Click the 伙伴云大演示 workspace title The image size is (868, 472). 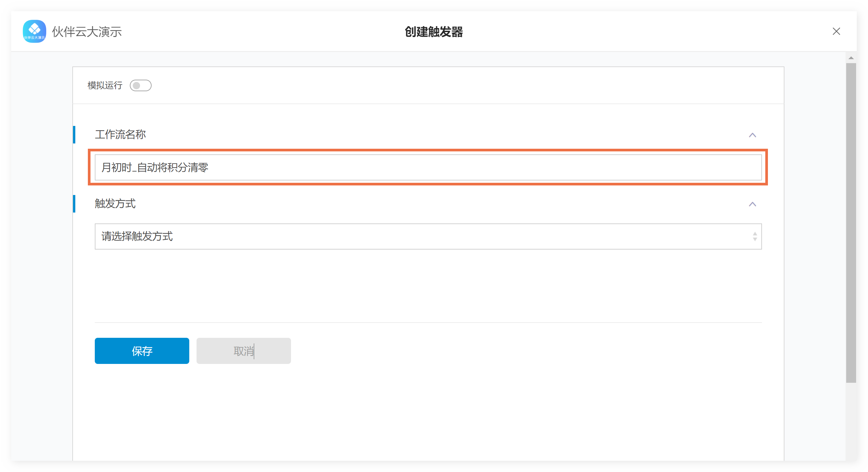87,32
